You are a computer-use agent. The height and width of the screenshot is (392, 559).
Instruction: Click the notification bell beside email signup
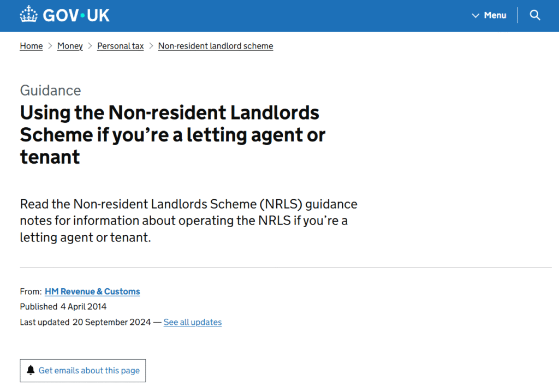point(31,370)
